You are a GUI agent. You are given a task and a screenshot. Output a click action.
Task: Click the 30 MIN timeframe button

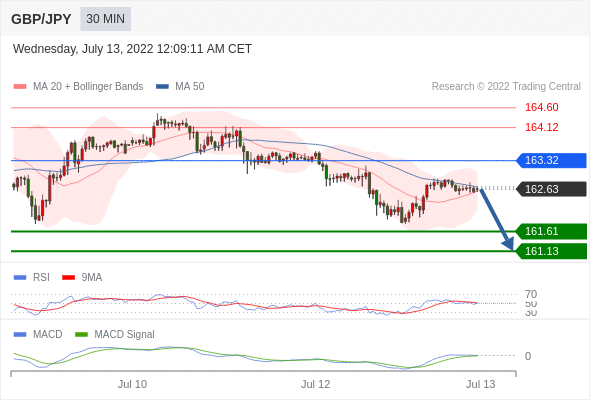click(x=105, y=19)
